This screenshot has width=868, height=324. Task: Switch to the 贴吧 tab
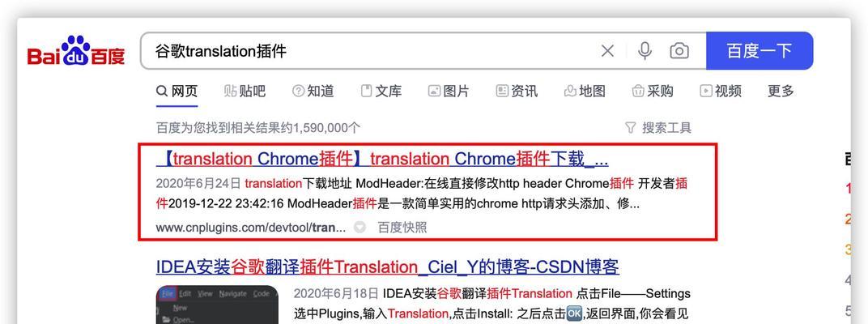coord(245,91)
